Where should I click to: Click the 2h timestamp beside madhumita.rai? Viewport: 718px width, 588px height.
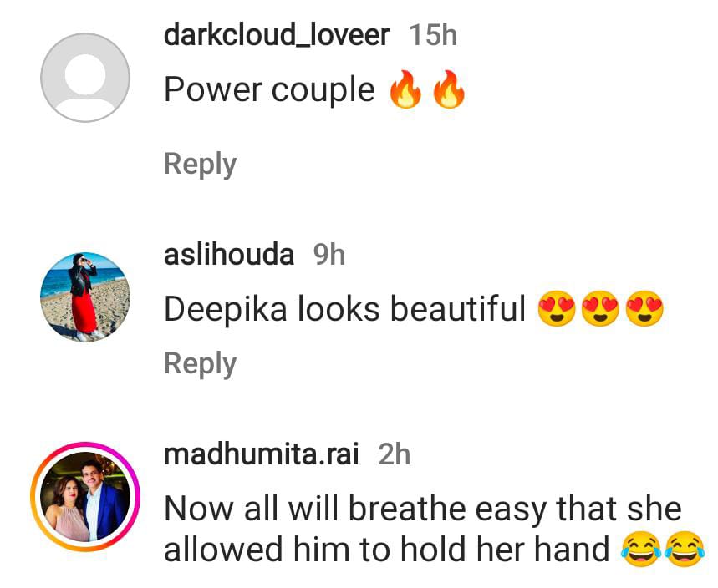point(395,454)
